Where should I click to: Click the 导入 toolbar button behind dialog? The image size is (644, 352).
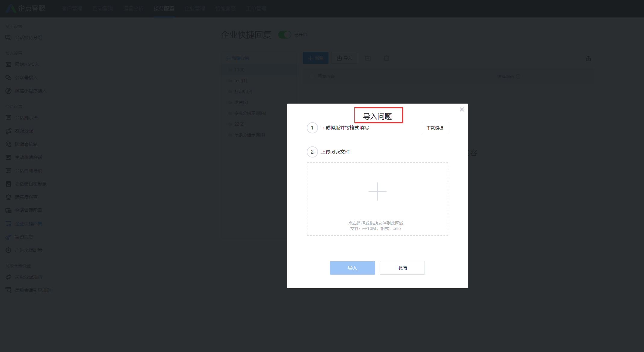click(x=344, y=58)
